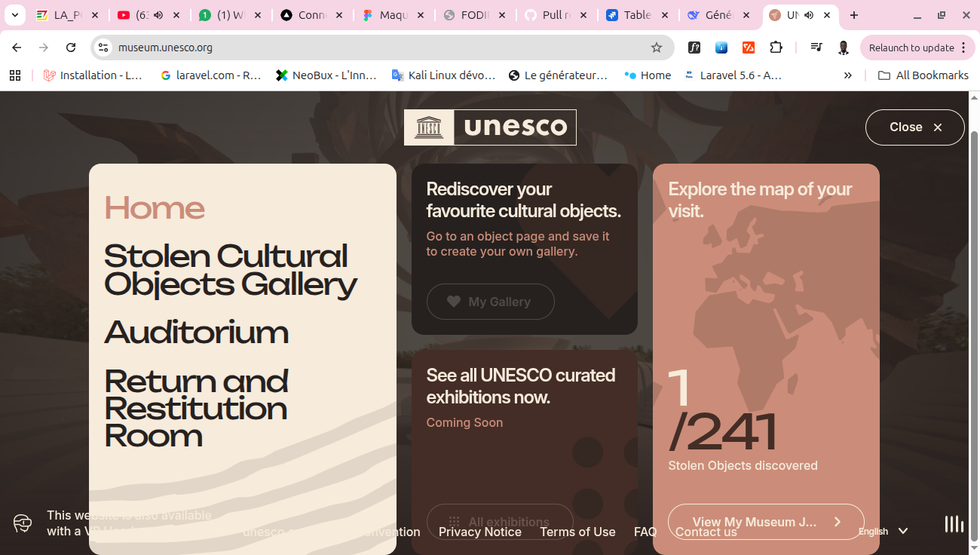Go to the Auditorium
The height and width of the screenshot is (555, 980).
[x=196, y=333]
